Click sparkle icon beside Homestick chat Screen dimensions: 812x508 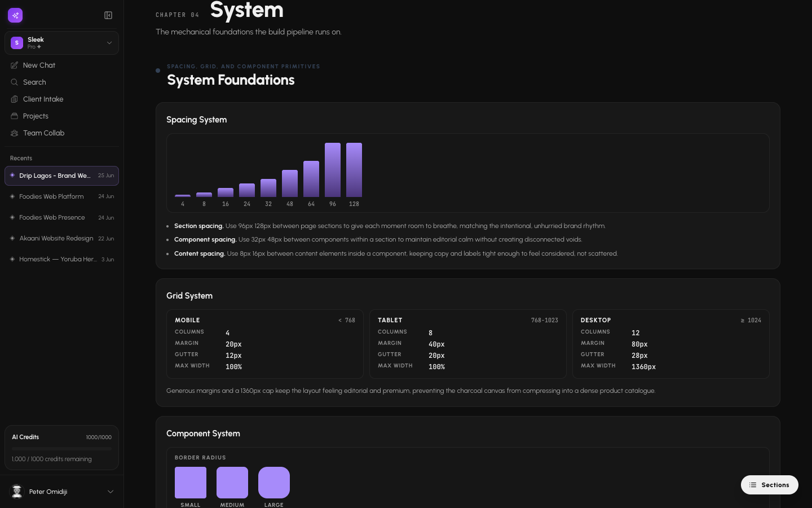point(12,259)
